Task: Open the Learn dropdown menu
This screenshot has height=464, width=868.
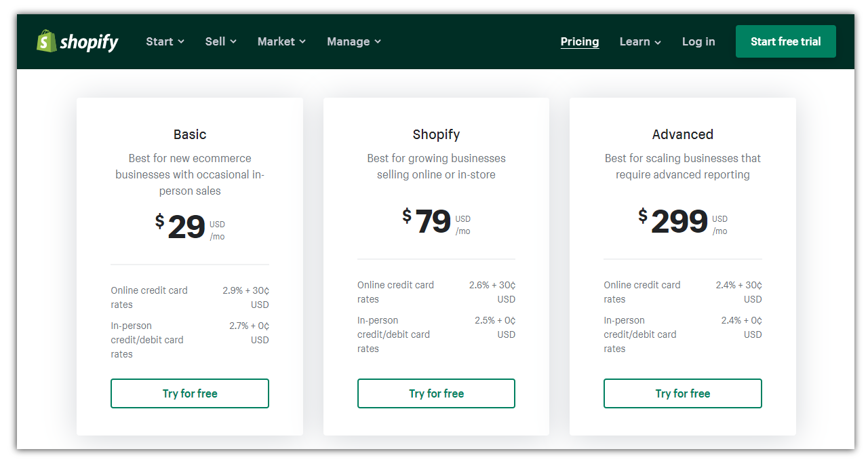Action: (640, 41)
